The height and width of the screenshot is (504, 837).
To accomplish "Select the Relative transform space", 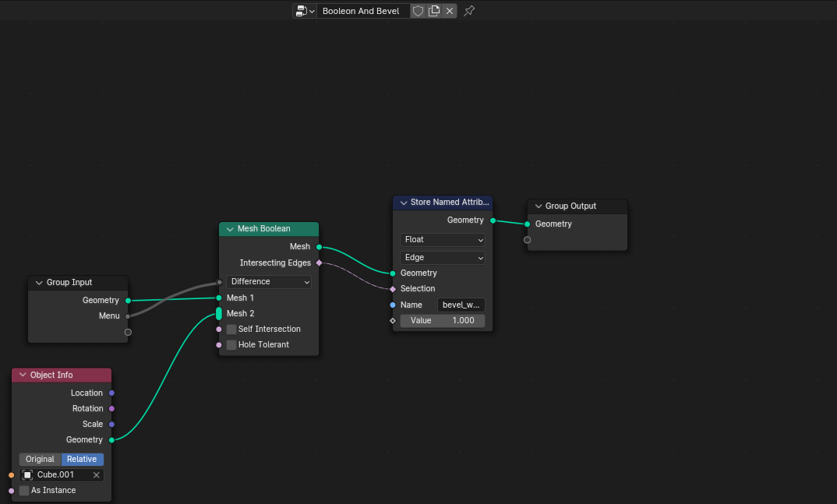I will point(82,459).
